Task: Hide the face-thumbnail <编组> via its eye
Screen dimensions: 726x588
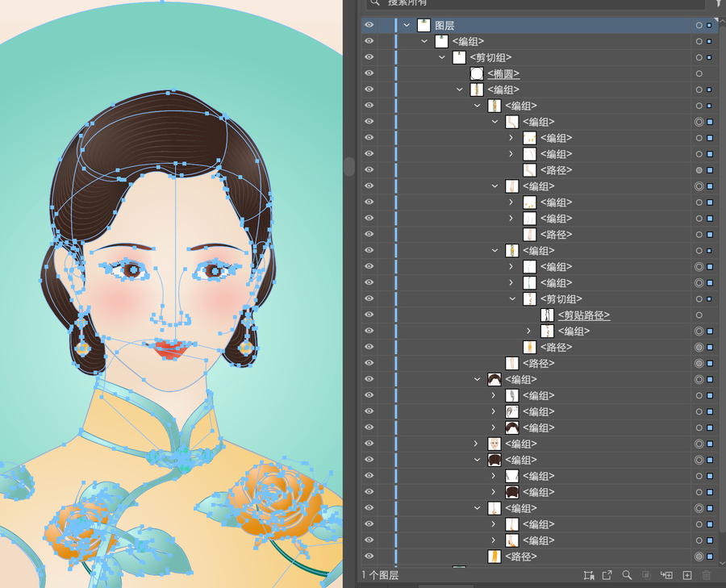Action: [x=369, y=444]
